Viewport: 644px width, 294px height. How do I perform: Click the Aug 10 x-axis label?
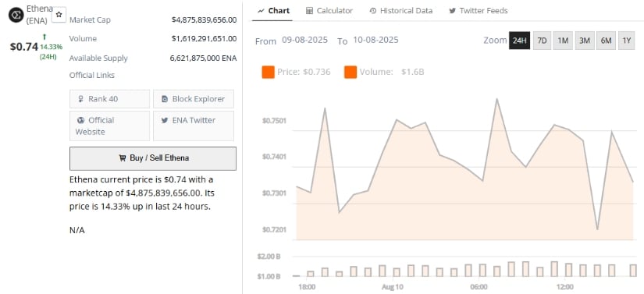393,287
